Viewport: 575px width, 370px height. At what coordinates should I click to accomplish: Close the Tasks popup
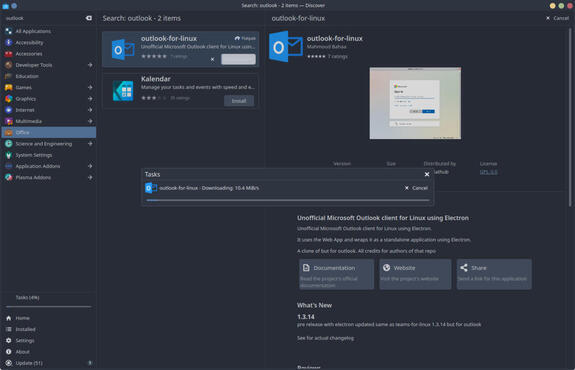[x=427, y=175]
